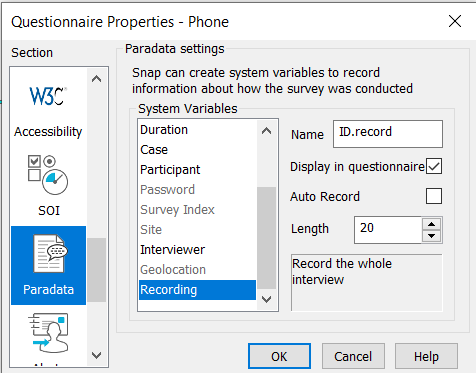This screenshot has width=476, height=373.
Task: Click the Name field containing ID.record
Action: (x=388, y=134)
